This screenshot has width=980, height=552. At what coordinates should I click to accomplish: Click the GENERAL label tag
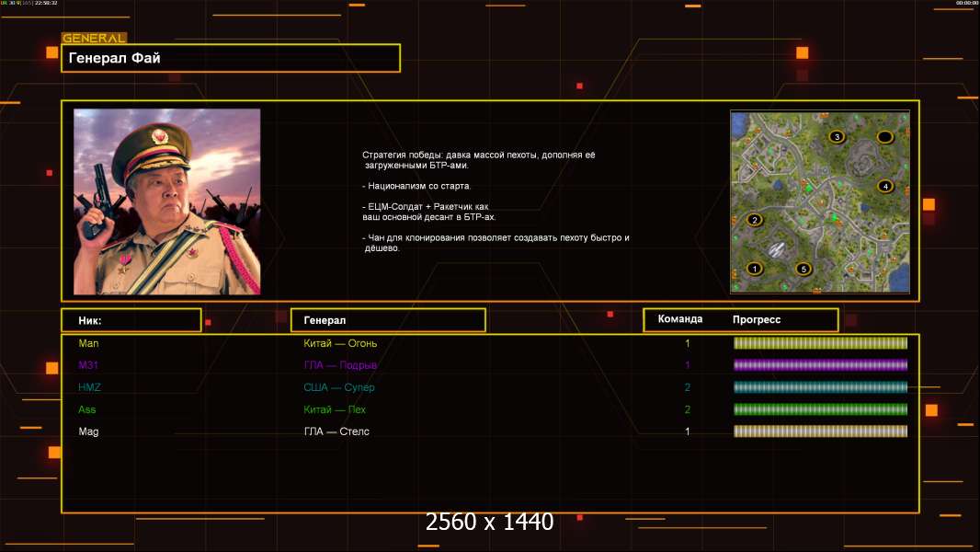(94, 39)
